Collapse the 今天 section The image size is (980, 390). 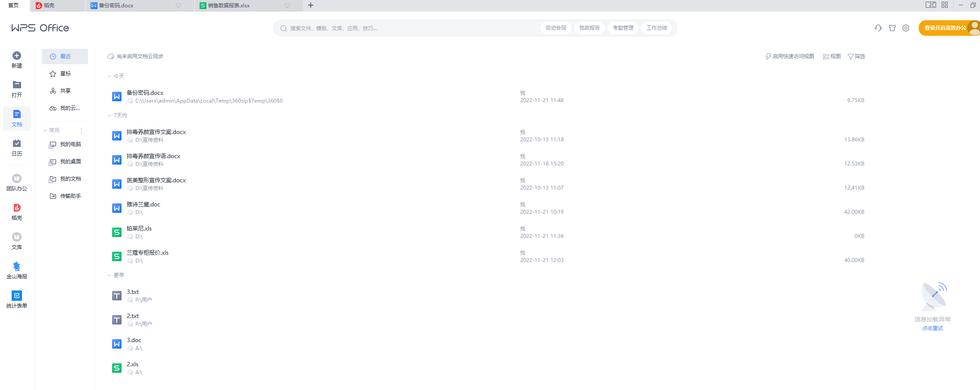(109, 76)
